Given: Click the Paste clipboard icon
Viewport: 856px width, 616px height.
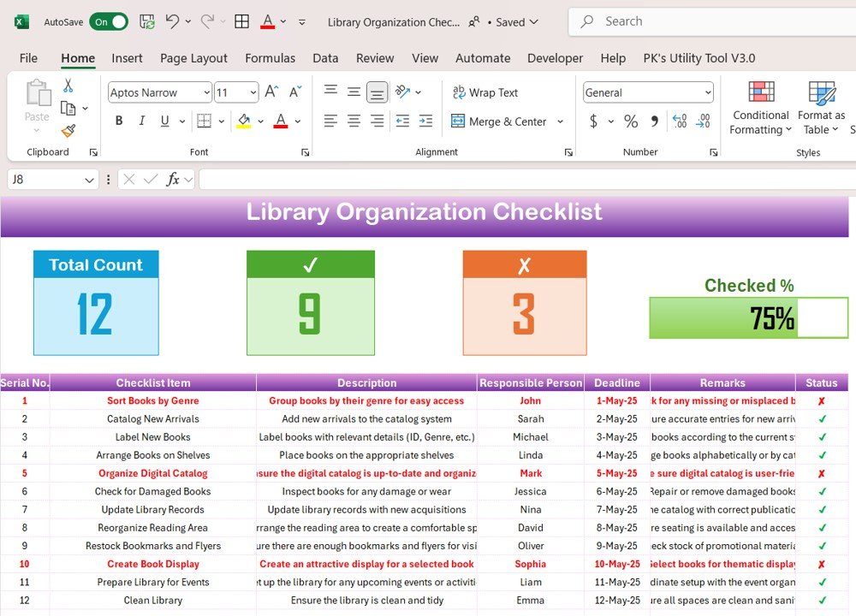Looking at the screenshot, I should tap(37, 92).
